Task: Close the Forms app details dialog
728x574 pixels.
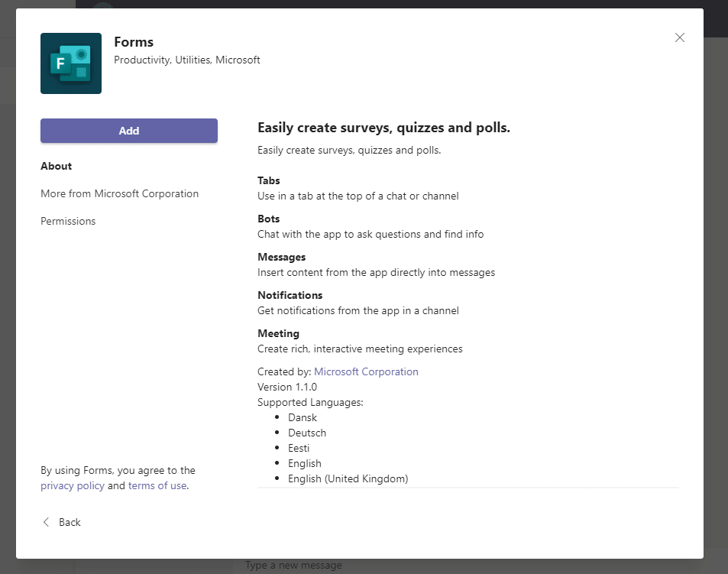Action: pos(679,37)
